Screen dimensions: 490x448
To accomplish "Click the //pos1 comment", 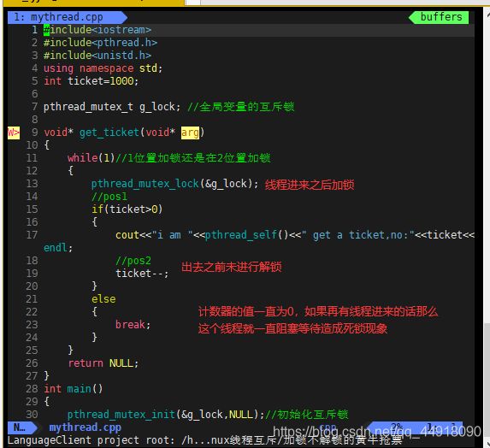I will [109, 197].
